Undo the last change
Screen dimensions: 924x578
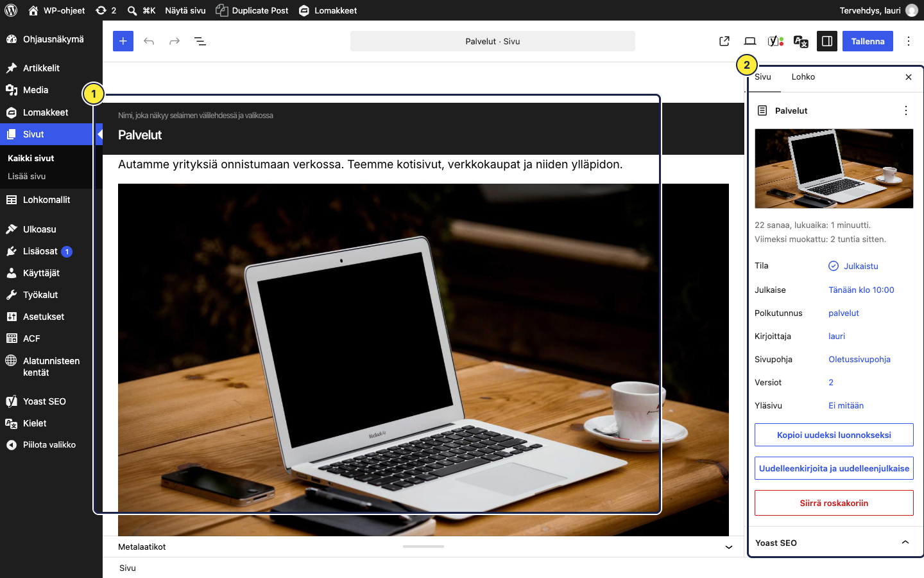point(149,41)
